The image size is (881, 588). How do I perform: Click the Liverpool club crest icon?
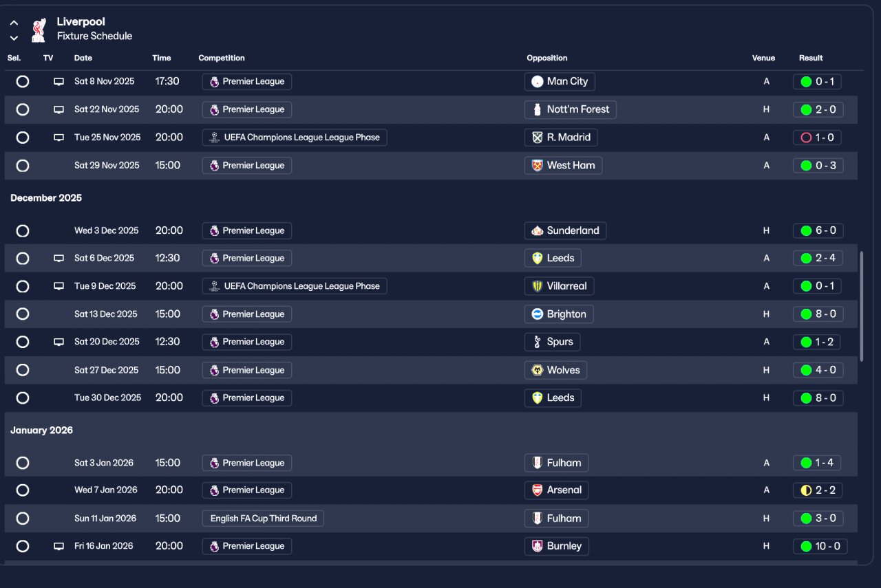tap(39, 30)
